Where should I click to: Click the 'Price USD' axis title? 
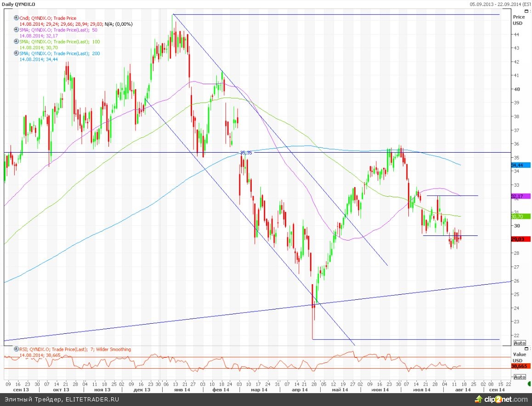point(518,20)
